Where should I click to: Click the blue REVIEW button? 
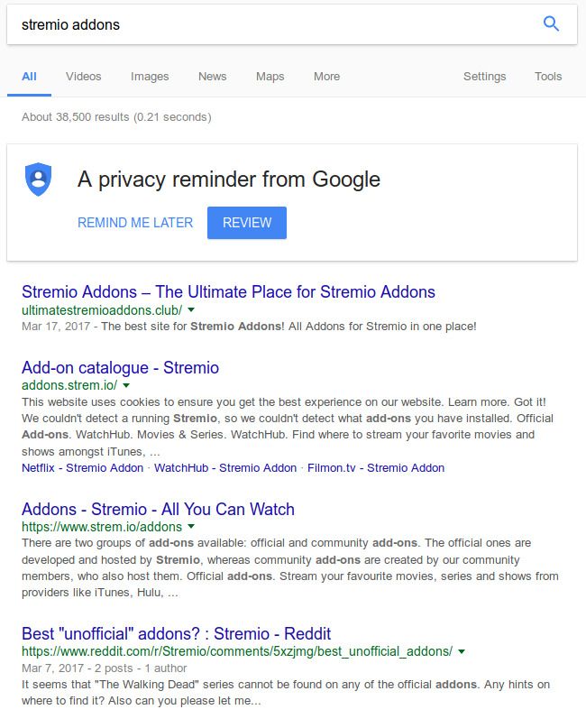click(246, 223)
